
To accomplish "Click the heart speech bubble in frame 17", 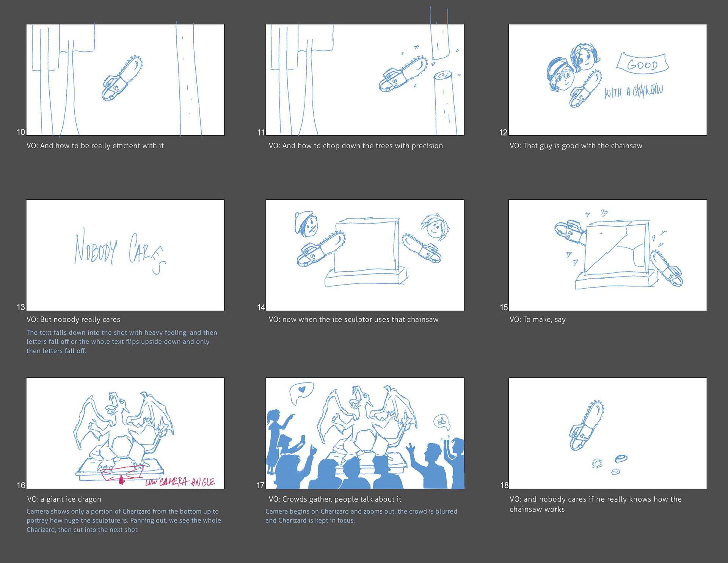I will 301,393.
